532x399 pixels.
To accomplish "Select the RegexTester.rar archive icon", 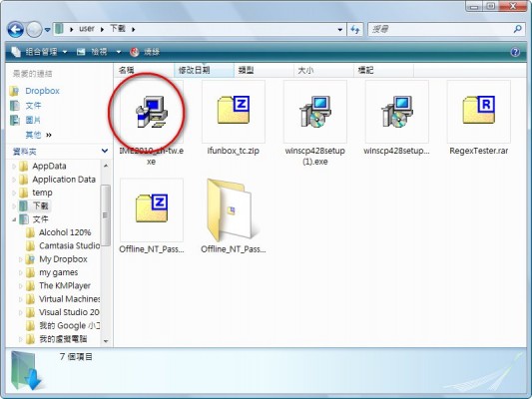I will [479, 111].
